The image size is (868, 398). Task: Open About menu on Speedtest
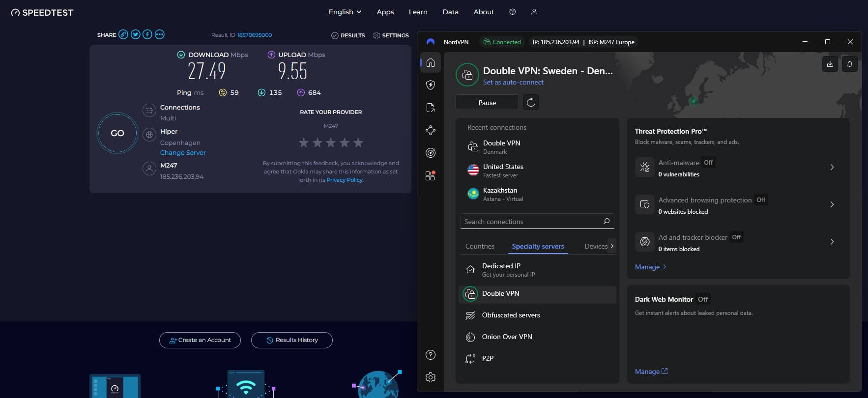[484, 12]
